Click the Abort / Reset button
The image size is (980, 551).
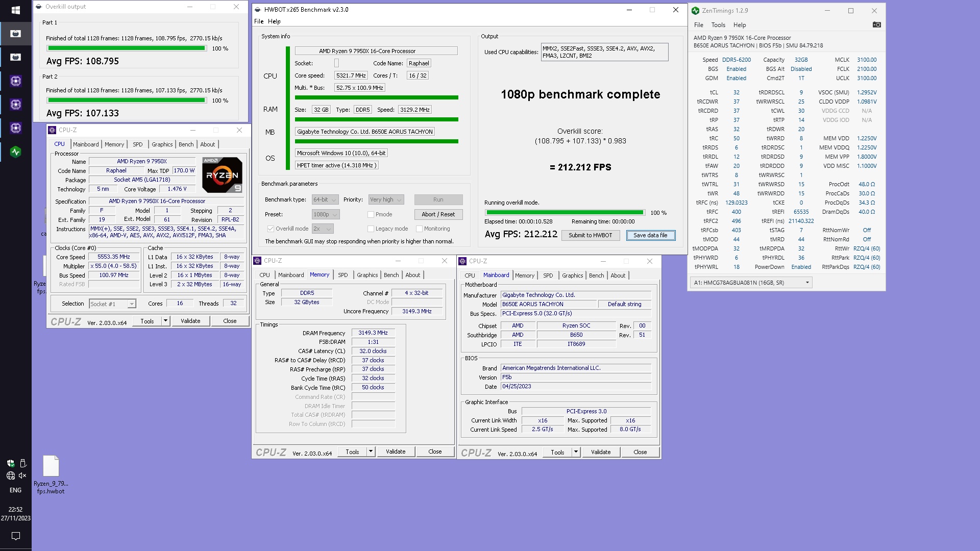tap(438, 214)
